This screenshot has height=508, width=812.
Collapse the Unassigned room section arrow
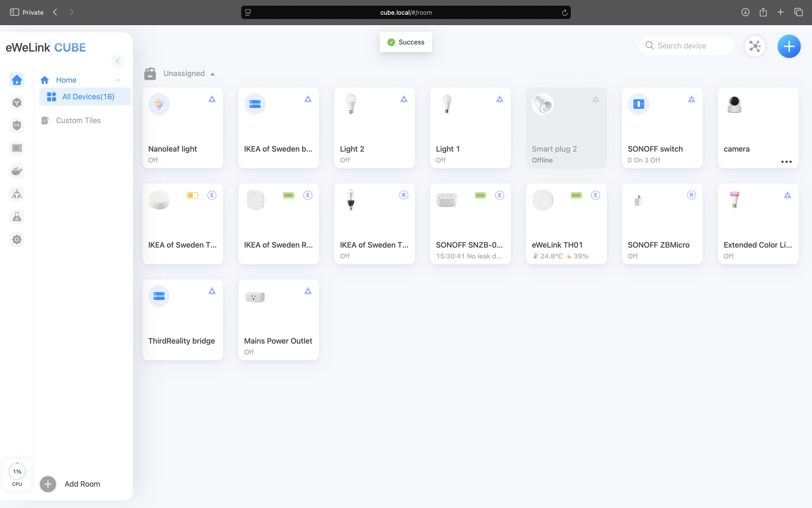(x=212, y=74)
